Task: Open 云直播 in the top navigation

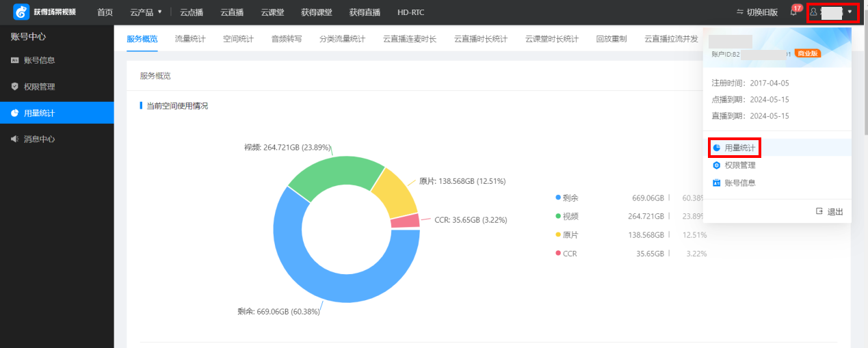Action: [x=232, y=12]
